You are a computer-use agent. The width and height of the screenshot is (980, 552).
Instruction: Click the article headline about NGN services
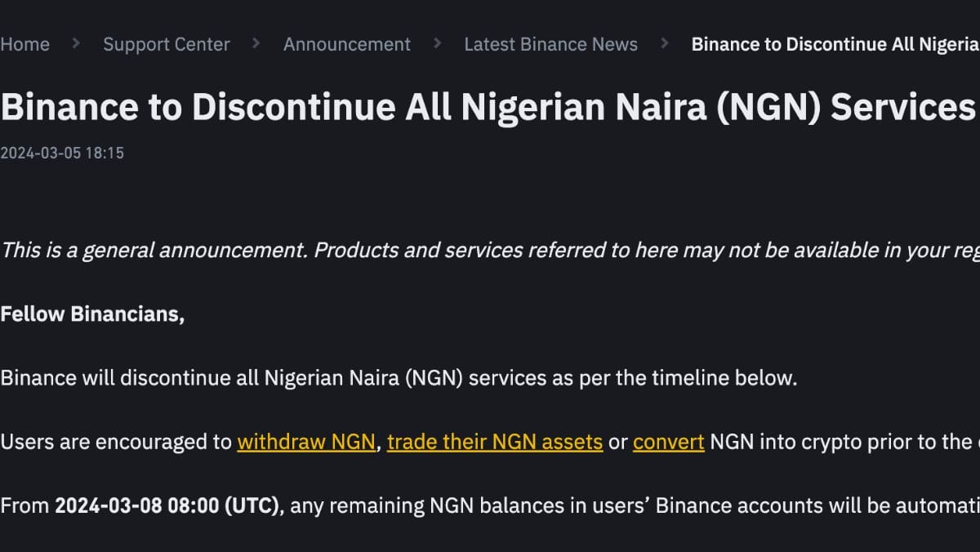tap(488, 108)
